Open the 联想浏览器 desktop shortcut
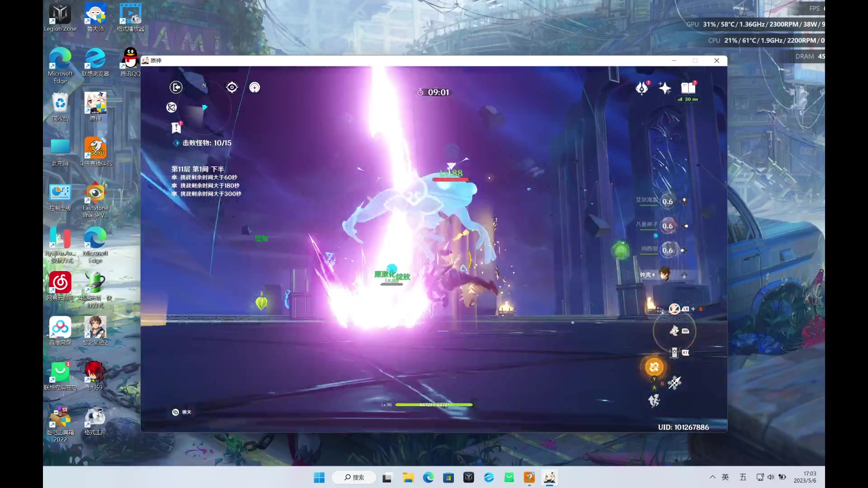Viewport: 868px width, 488px height. click(95, 62)
